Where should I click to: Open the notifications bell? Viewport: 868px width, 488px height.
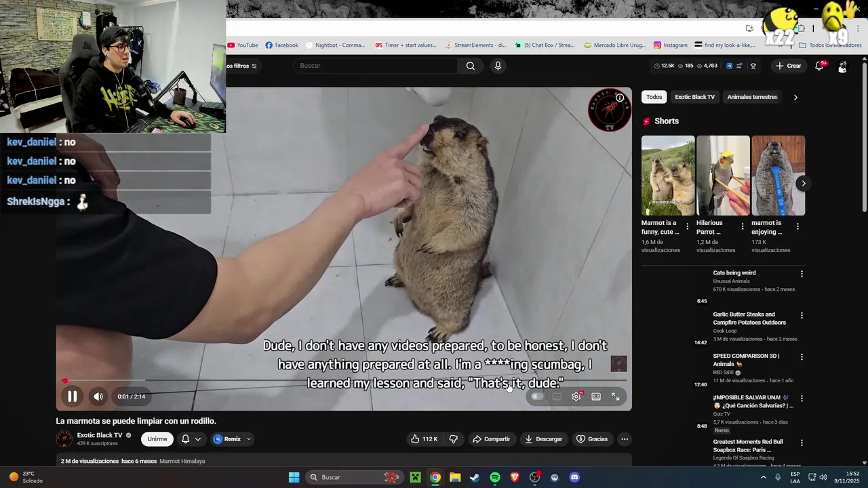(819, 66)
